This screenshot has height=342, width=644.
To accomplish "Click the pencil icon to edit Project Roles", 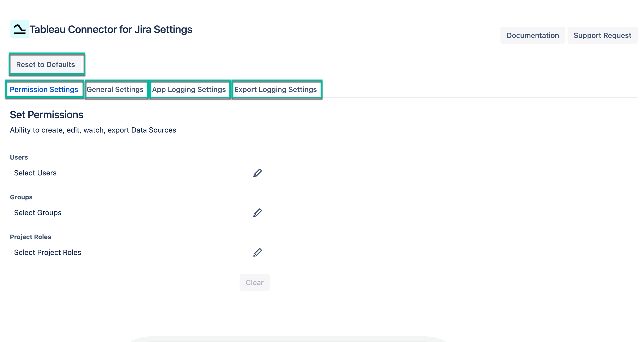I will coord(257,252).
